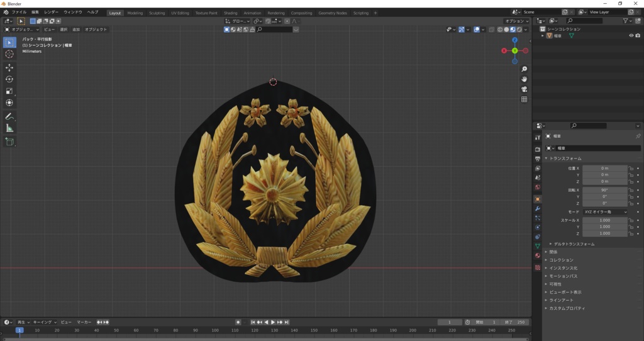Viewport: 644px width, 341px height.
Task: Jump to timeline end frame button
Action: coord(287,323)
